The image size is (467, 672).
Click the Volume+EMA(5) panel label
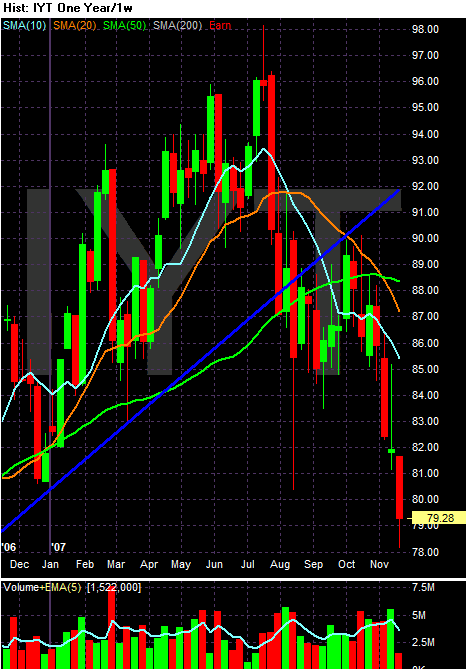[42, 587]
